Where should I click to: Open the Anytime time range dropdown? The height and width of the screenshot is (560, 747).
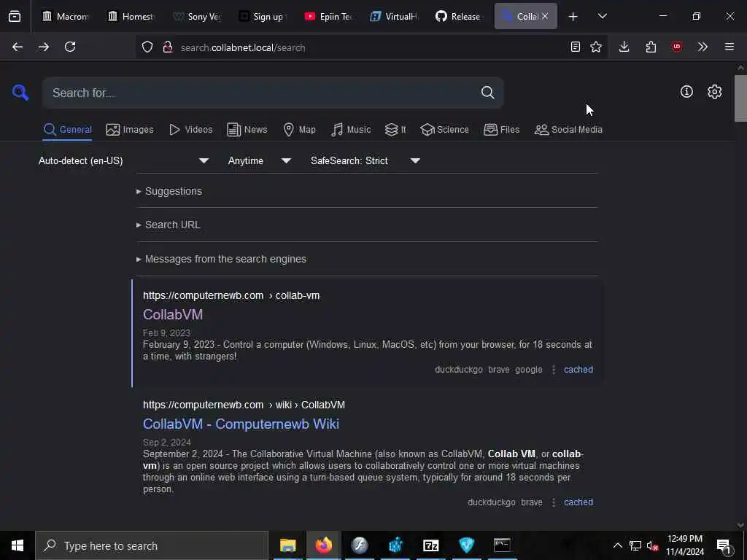point(259,160)
